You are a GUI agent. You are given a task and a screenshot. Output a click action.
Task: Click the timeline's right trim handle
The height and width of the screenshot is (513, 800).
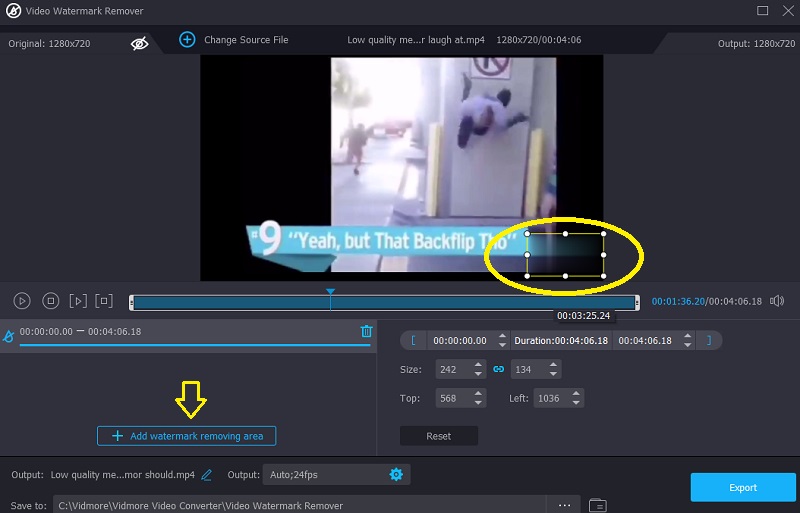pyautogui.click(x=637, y=303)
